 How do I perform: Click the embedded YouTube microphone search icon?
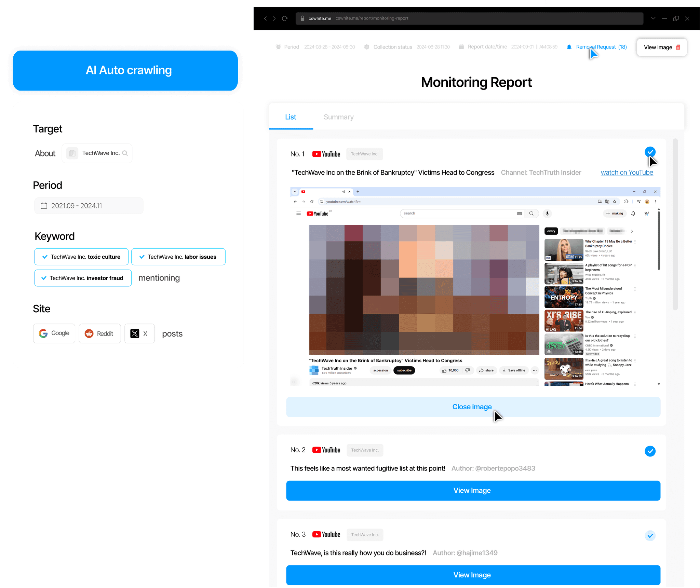pos(547,214)
